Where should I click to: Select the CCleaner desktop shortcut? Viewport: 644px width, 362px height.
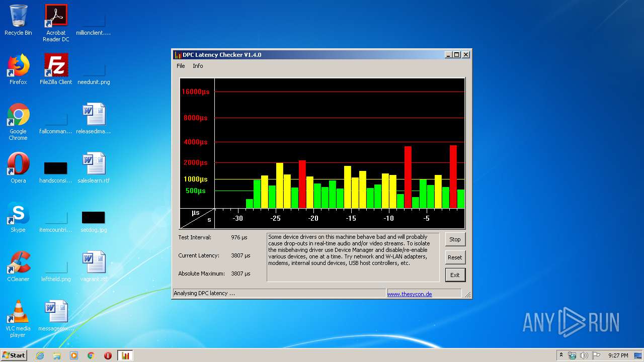click(18, 266)
